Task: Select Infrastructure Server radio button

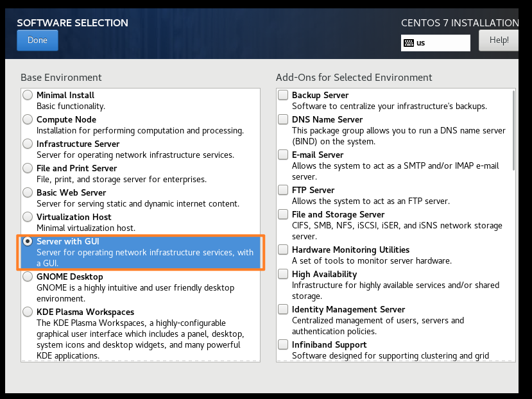Action: click(28, 144)
